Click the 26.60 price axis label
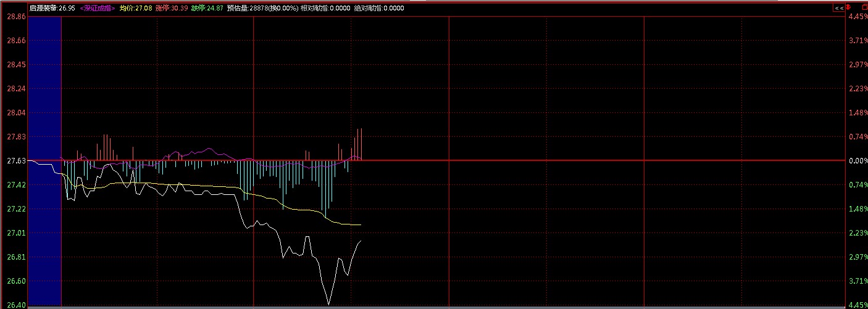Image resolution: width=868 pixels, height=309 pixels. 15,281
